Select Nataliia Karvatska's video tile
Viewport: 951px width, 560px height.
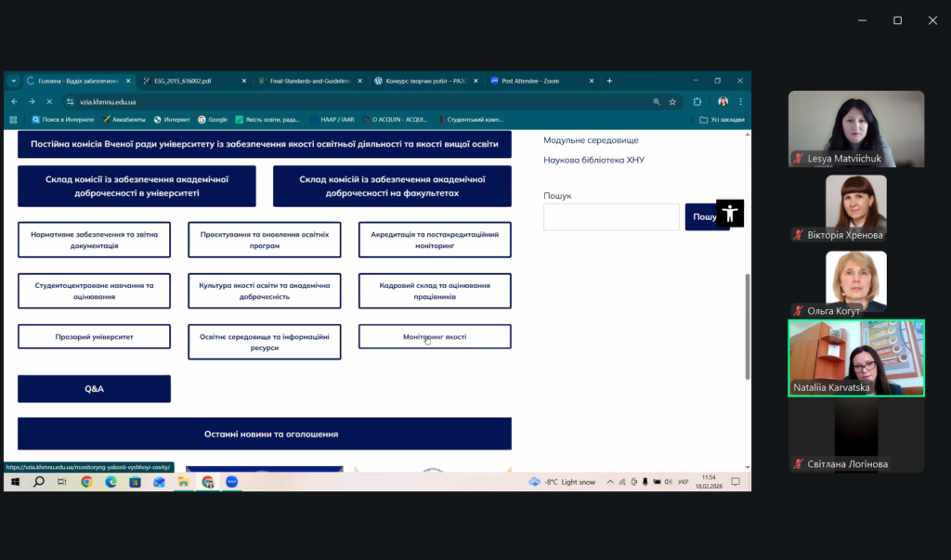click(856, 358)
